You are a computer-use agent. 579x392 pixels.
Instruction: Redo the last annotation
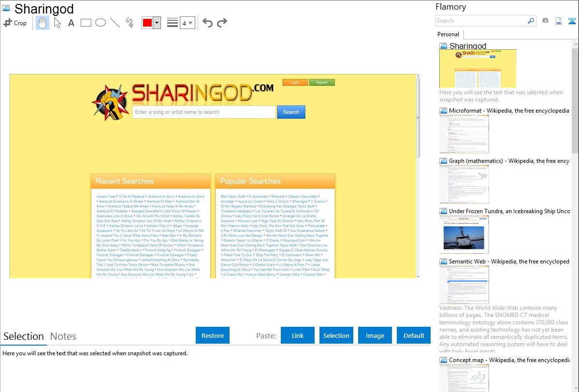click(222, 23)
